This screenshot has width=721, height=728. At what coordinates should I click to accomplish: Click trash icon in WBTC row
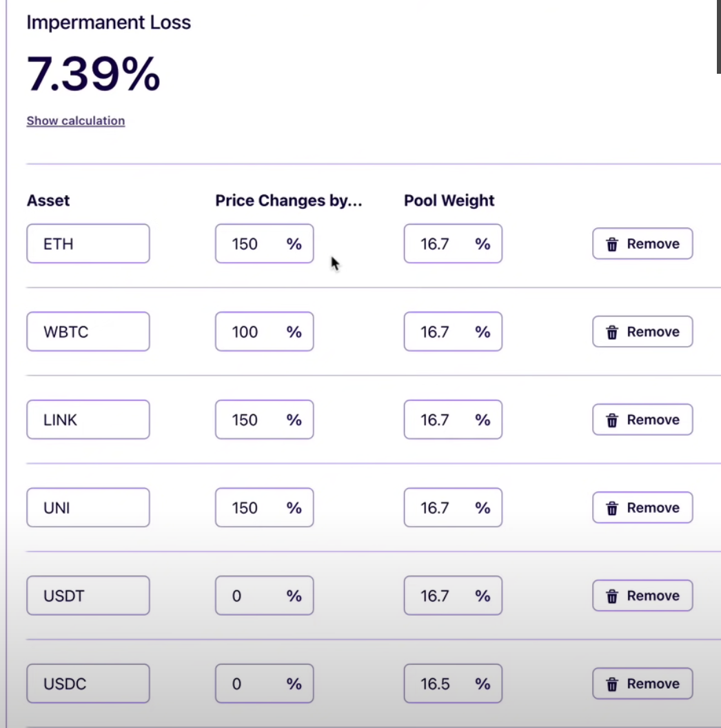pos(611,332)
